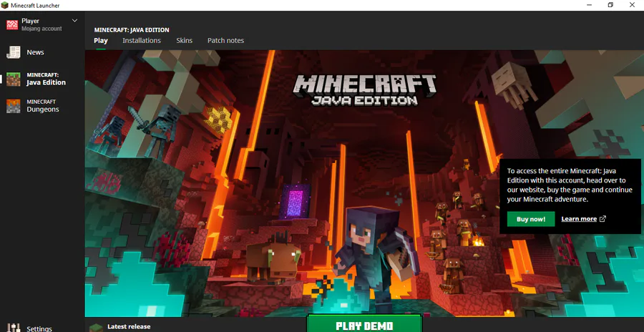Screen dimensions: 644x332
Task: Switch to the Play tab
Action: point(101,41)
